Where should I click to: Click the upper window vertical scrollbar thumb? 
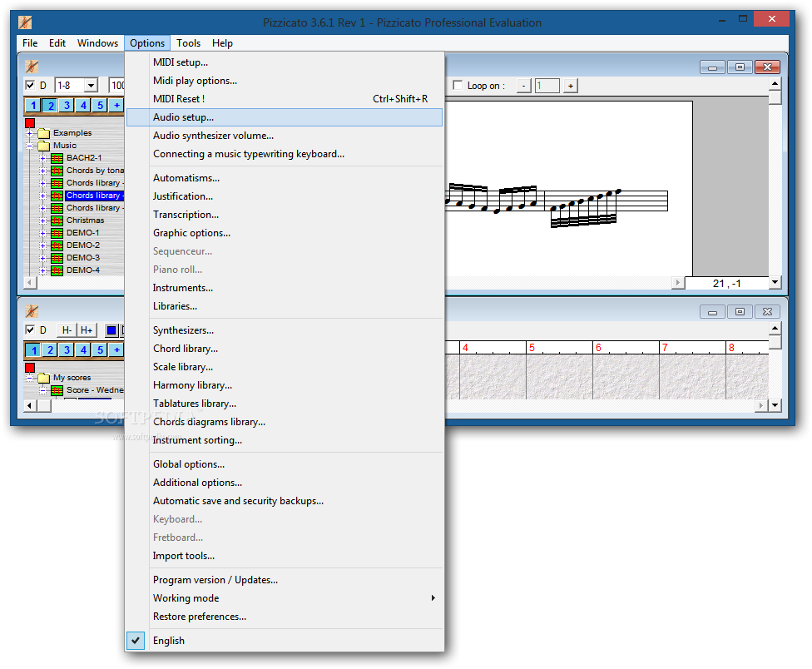[775, 97]
